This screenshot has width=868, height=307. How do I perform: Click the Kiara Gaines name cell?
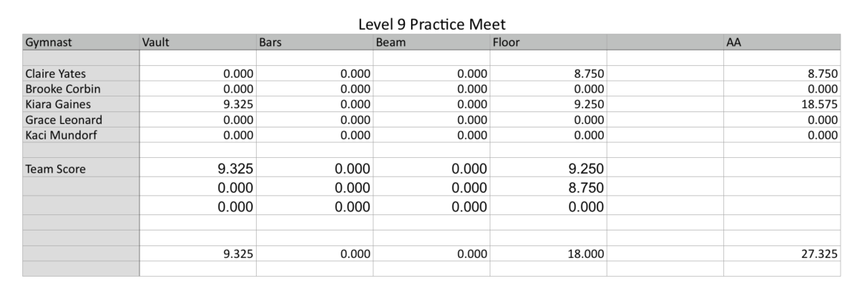[81, 105]
